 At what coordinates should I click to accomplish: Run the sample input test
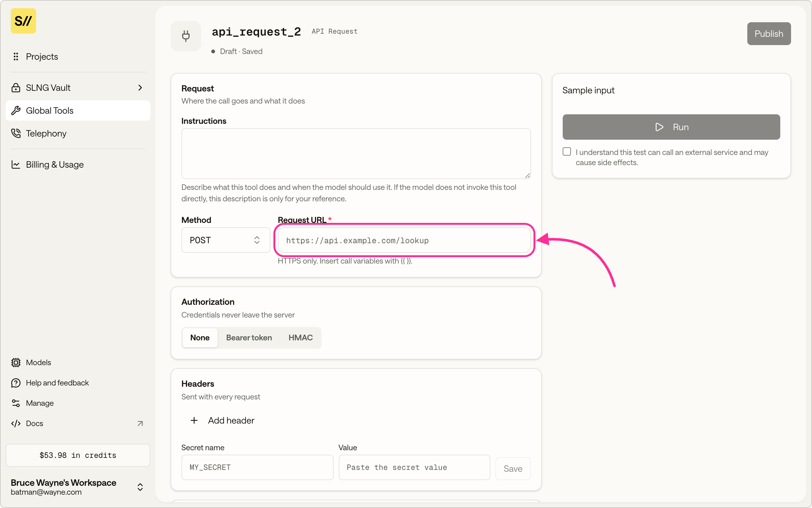pos(671,127)
